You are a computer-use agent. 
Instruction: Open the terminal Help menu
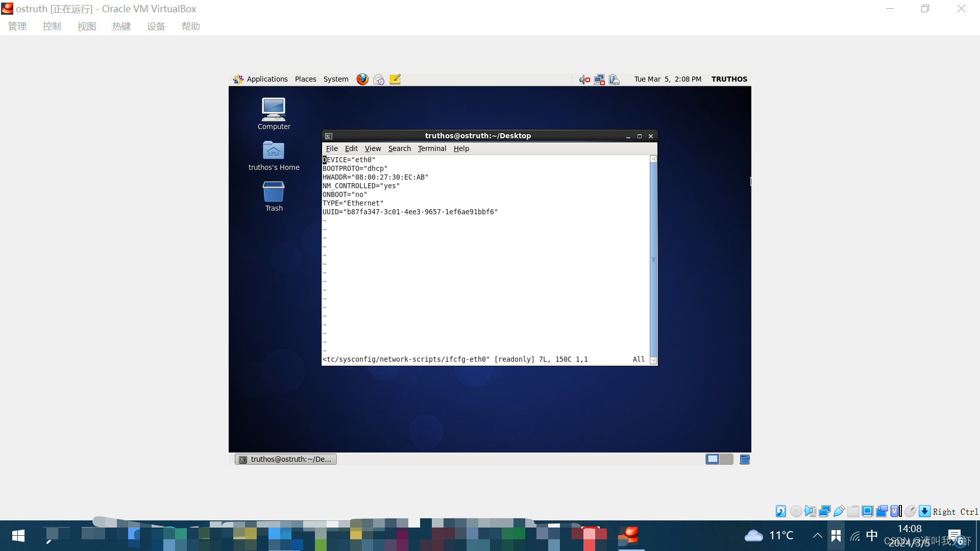click(461, 148)
